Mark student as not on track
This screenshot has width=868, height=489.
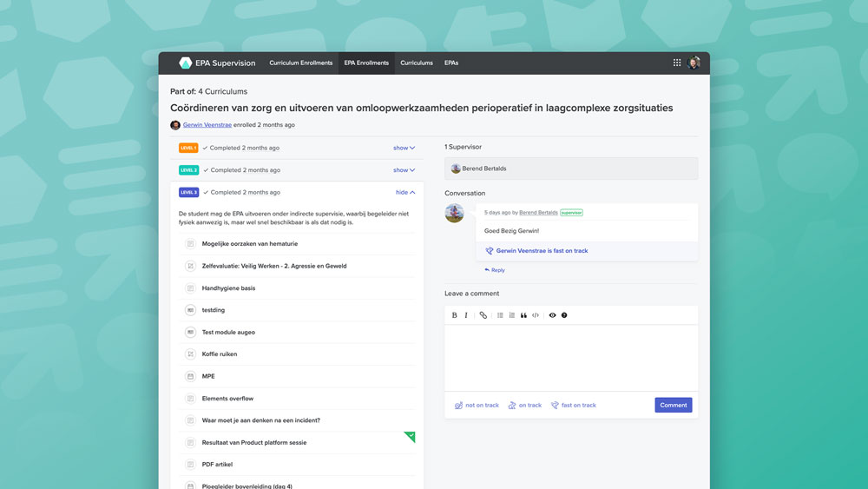click(x=477, y=406)
